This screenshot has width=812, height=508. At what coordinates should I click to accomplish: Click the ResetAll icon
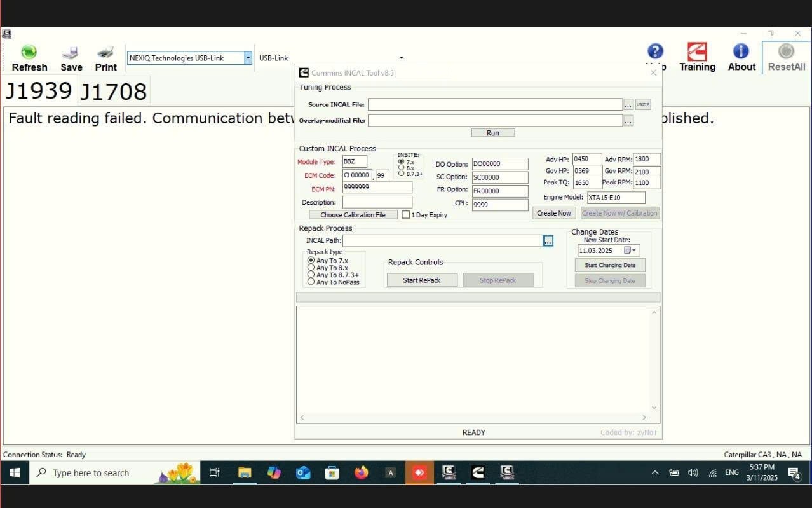pyautogui.click(x=786, y=51)
